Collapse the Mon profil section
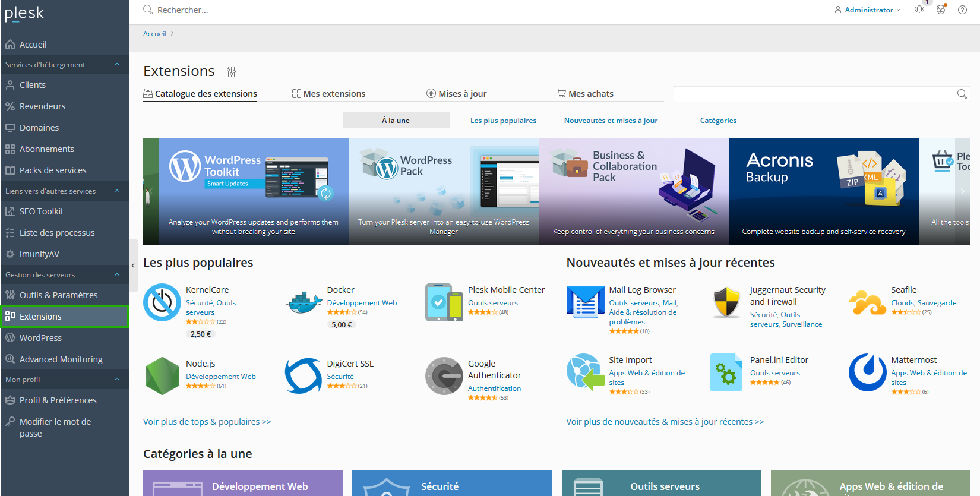The width and height of the screenshot is (980, 496). coord(65,380)
